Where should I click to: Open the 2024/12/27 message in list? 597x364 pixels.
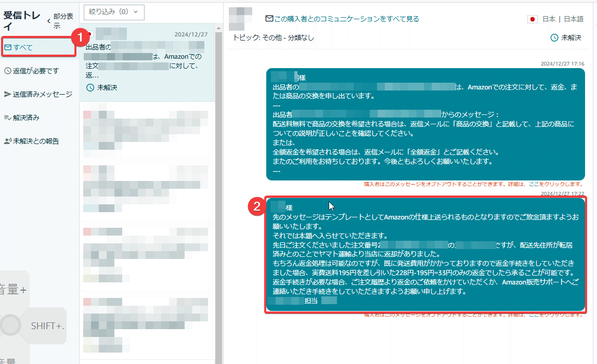click(147, 62)
